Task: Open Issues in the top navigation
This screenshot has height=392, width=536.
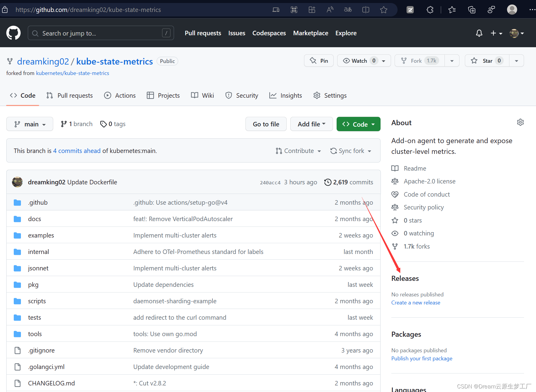Action: 237,33
